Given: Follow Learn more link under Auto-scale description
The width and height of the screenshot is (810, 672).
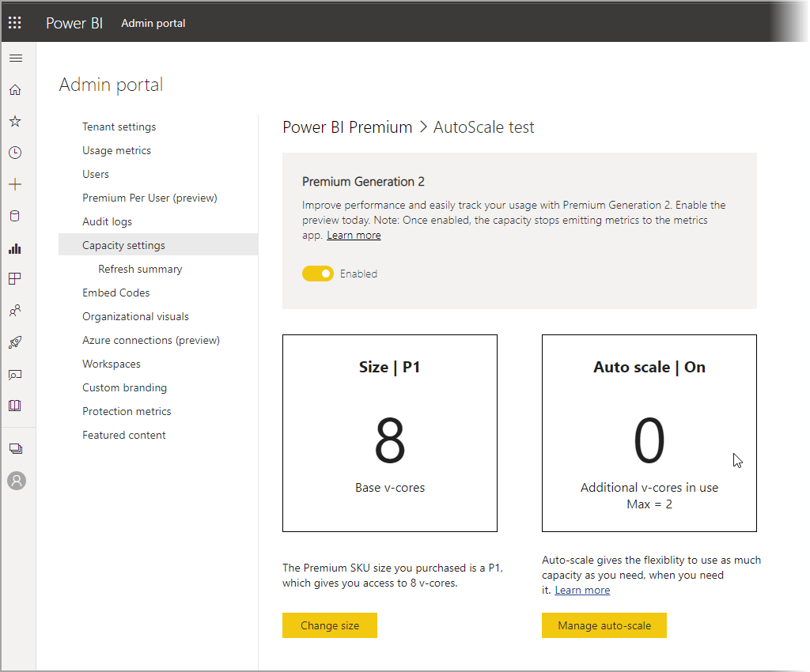Looking at the screenshot, I should tap(582, 591).
